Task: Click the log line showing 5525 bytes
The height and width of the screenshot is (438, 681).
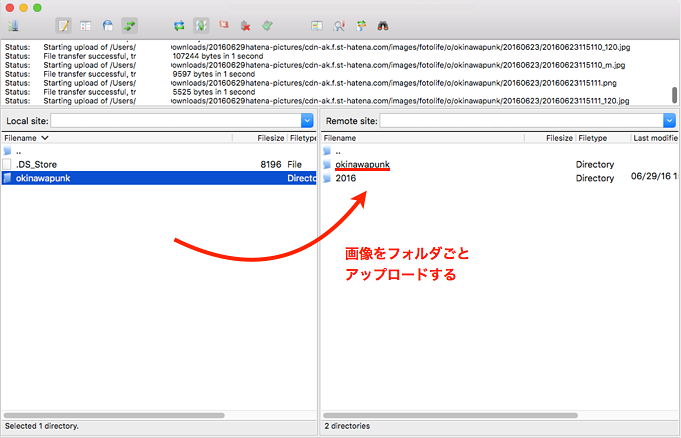Action: point(130,92)
